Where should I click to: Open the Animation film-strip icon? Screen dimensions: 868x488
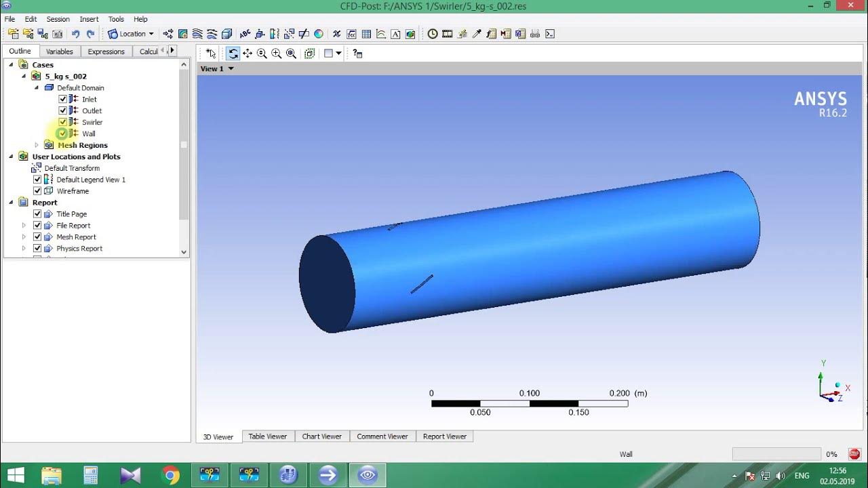447,34
